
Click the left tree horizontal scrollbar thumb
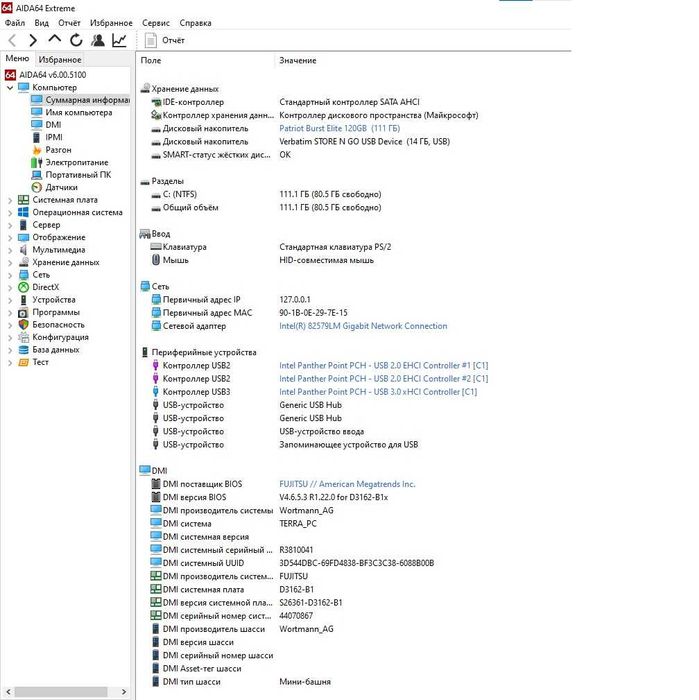[x=61, y=692]
